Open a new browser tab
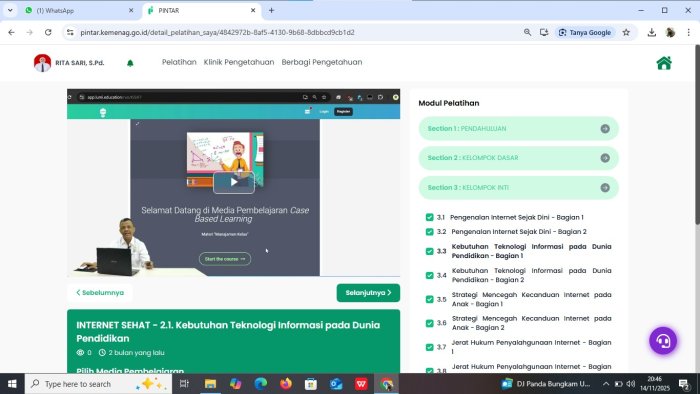Viewport: 700px width, 394px height. (271, 10)
